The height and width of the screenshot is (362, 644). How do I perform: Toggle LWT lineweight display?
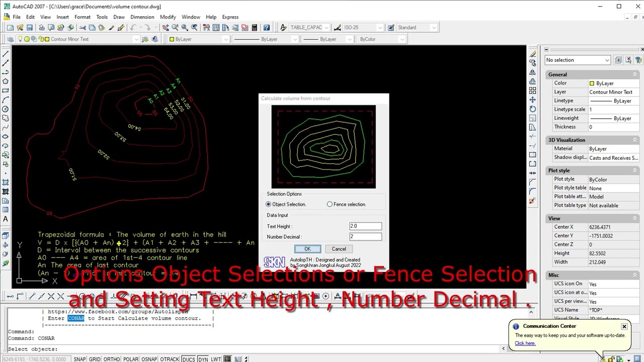pyautogui.click(x=216, y=359)
